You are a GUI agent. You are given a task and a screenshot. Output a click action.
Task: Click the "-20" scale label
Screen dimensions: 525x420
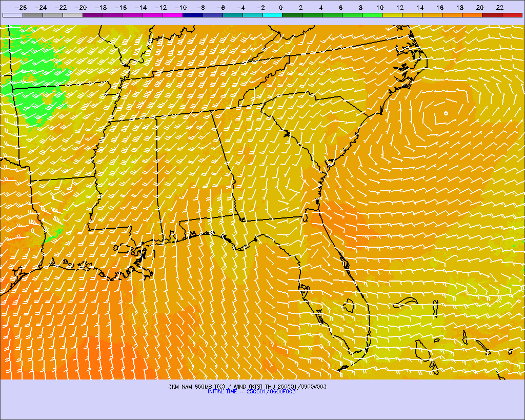[80, 8]
